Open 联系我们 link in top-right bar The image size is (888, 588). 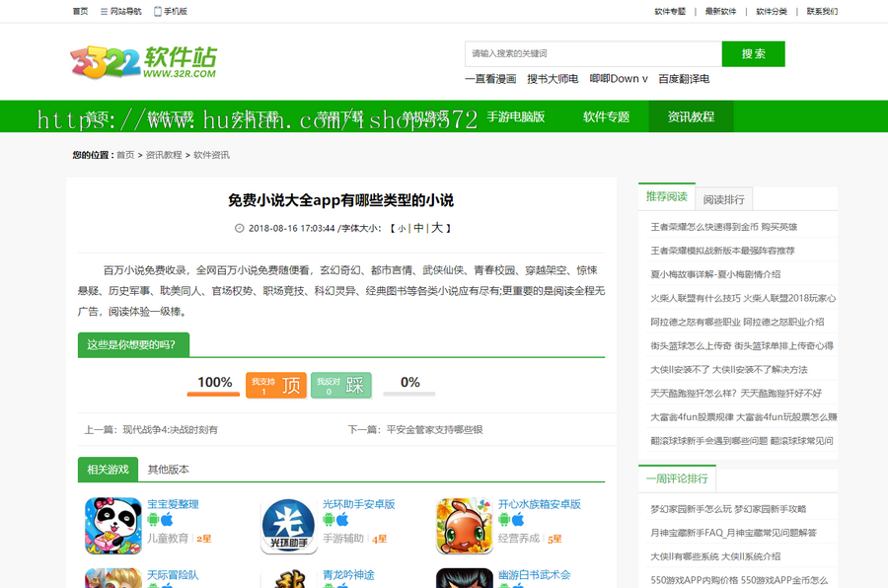click(x=822, y=11)
